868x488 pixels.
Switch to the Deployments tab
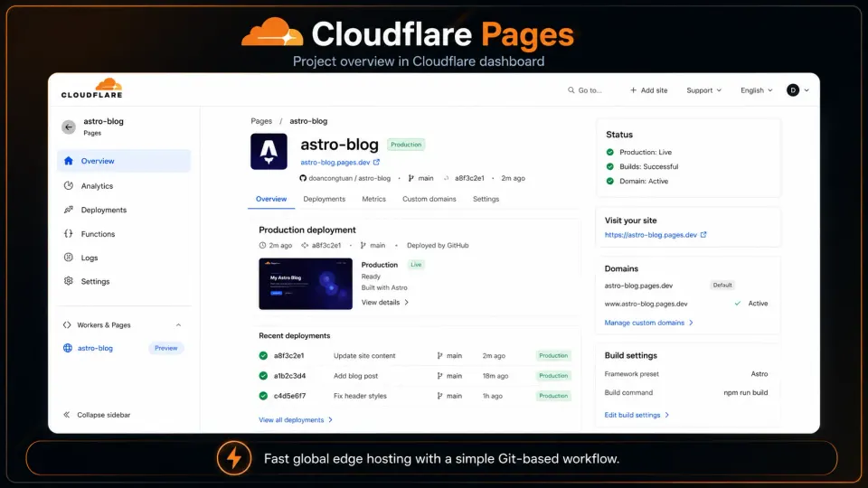(x=325, y=199)
